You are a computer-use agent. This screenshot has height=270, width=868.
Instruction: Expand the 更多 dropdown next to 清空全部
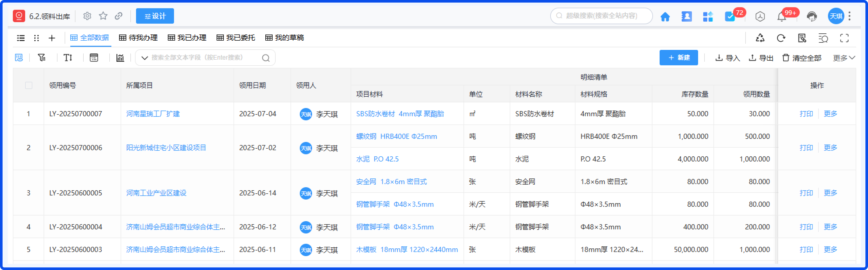(843, 58)
